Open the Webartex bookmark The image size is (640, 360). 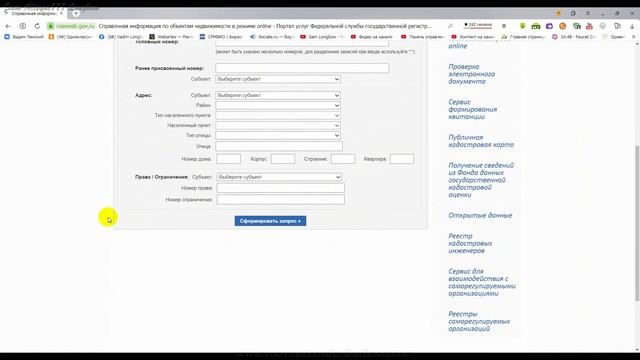click(x=171, y=37)
